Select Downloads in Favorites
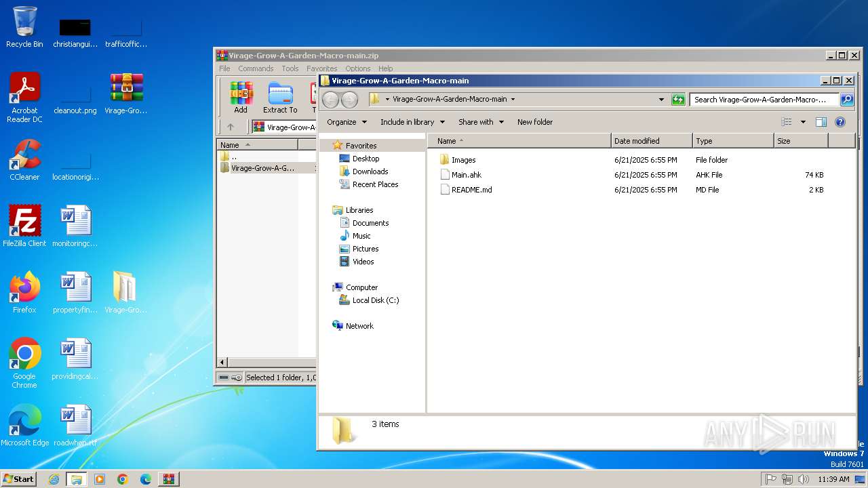868x488 pixels. 370,171
